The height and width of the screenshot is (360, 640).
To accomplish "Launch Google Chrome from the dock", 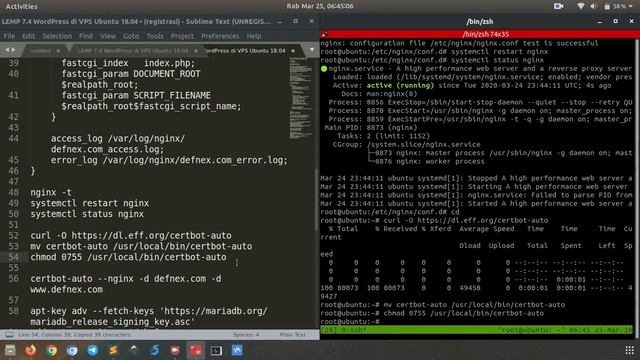I will coord(51,350).
